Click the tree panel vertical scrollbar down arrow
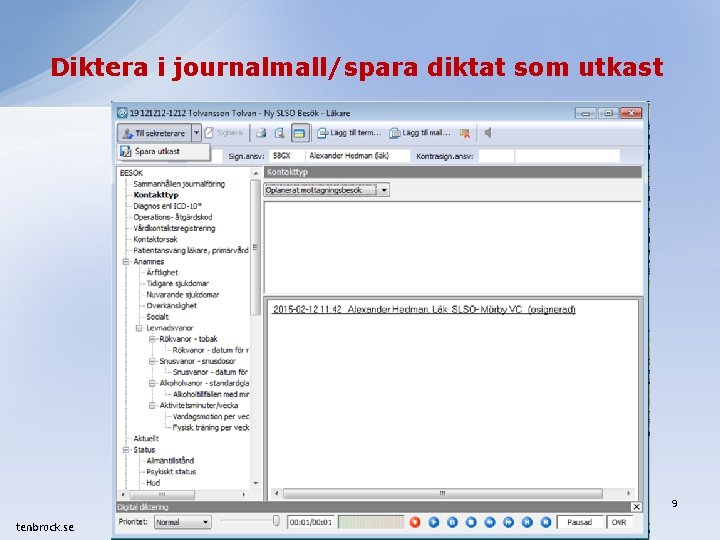The width and height of the screenshot is (720, 540). 256,484
